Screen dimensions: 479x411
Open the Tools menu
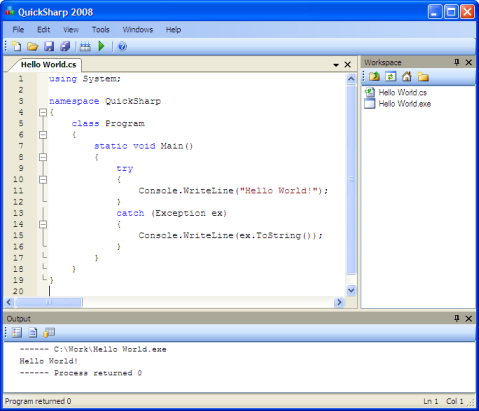tap(101, 30)
